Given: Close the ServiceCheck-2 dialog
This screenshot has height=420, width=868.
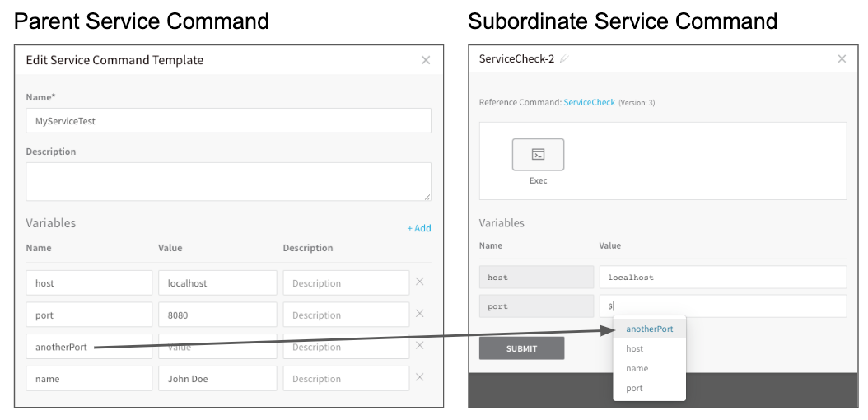Looking at the screenshot, I should point(842,58).
